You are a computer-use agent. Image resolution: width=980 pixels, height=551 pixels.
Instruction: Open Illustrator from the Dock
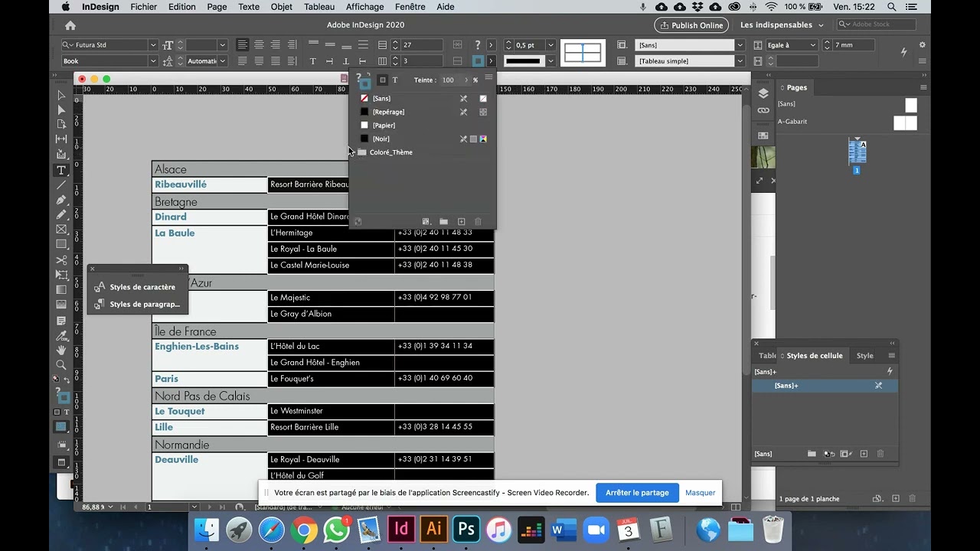point(433,530)
